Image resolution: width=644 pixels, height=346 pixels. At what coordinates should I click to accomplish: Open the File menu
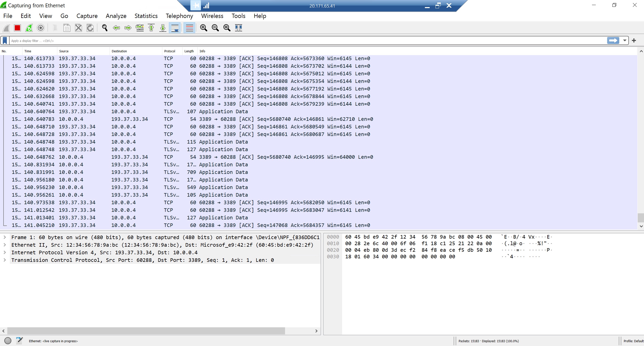pos(8,16)
